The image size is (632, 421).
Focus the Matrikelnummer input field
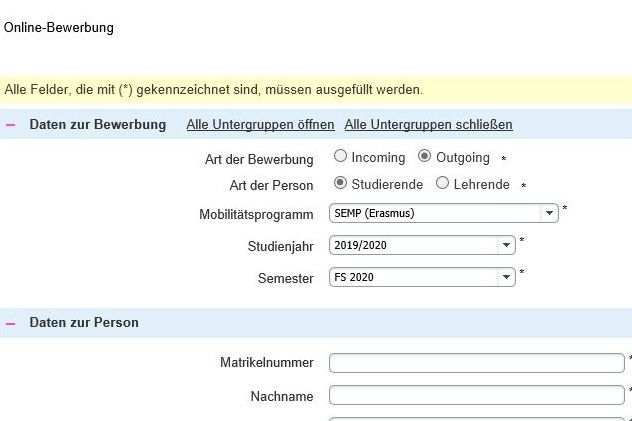[476, 363]
